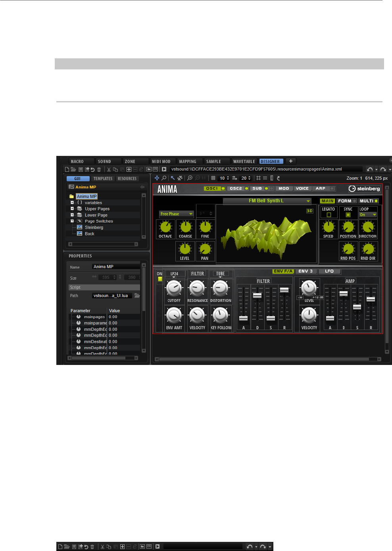The width and height of the screenshot is (392, 551).
Task: Open the MOD page button
Action: coord(284,188)
